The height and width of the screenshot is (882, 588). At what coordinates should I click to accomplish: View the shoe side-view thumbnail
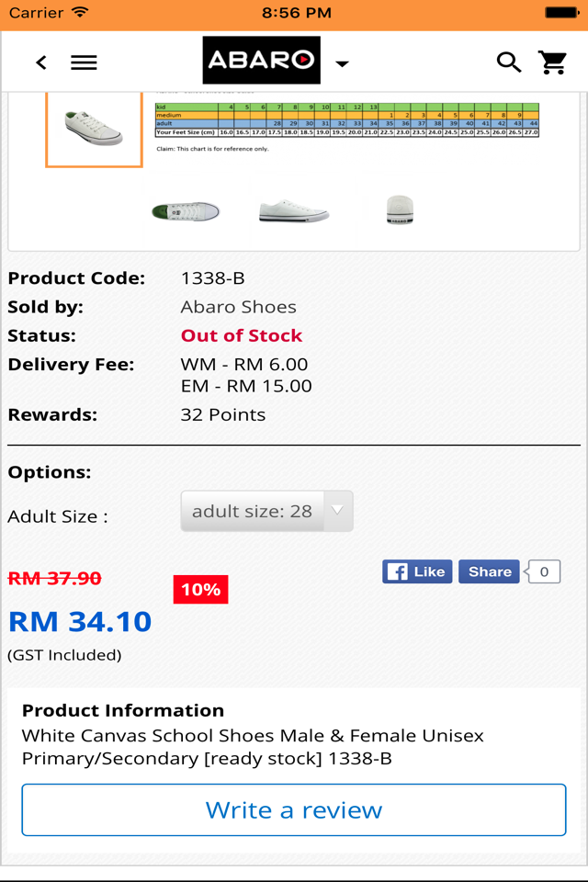point(294,211)
